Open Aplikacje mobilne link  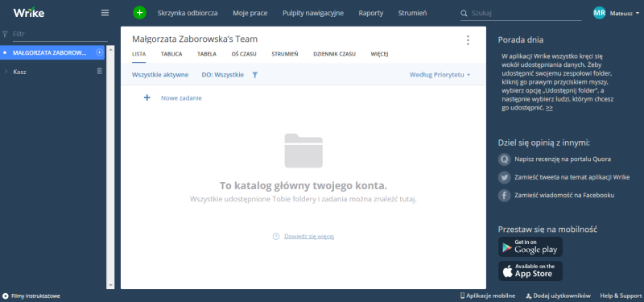point(491,296)
